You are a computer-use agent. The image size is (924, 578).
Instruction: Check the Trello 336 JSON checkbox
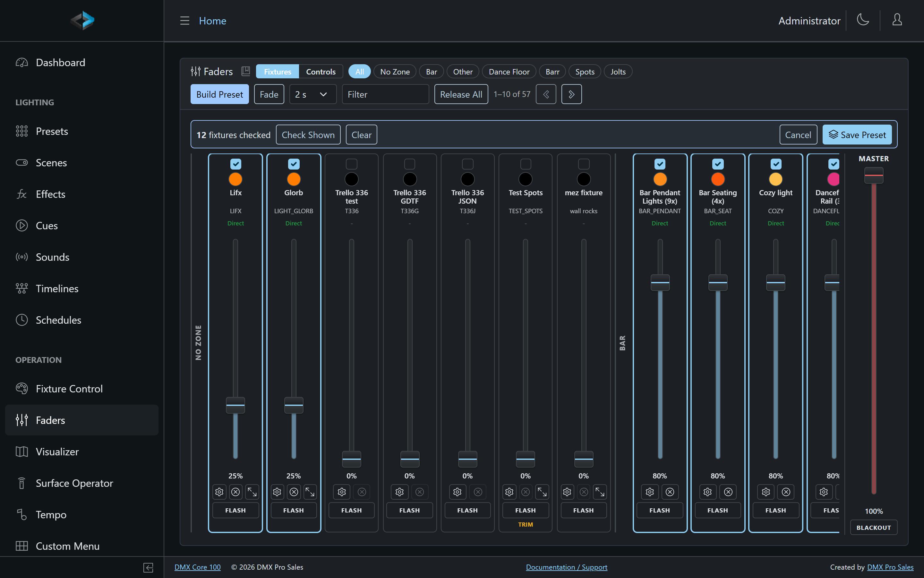click(x=468, y=164)
